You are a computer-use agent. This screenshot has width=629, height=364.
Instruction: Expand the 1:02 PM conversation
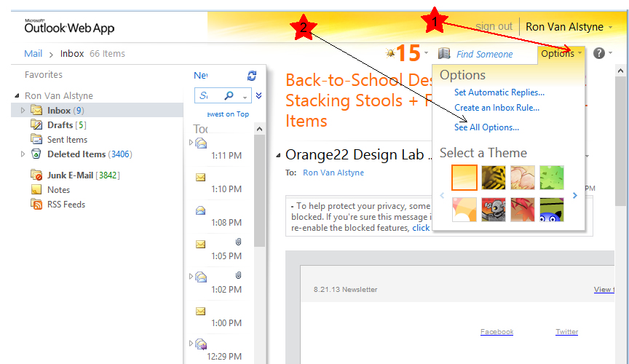[x=191, y=276]
